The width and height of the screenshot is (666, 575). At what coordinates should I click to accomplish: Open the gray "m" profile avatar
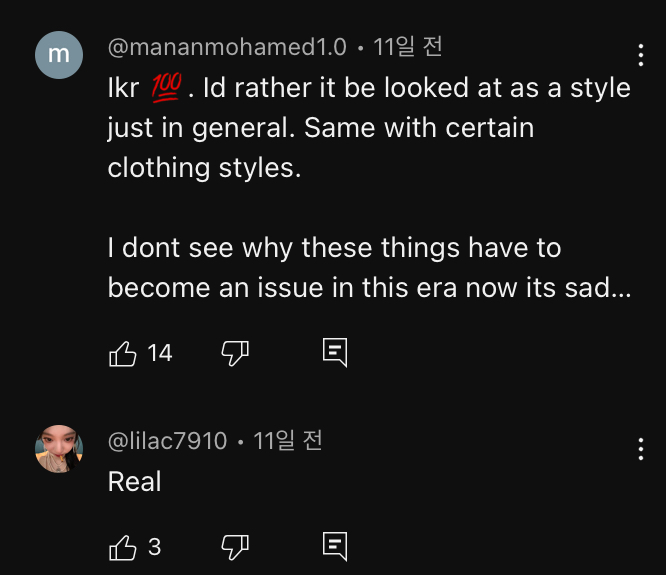tap(59, 54)
